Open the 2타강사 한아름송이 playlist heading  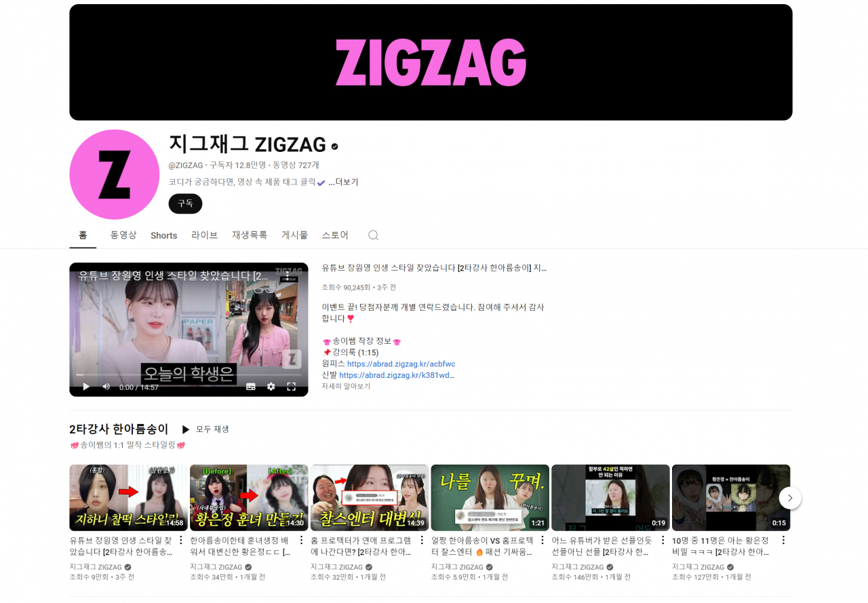119,429
